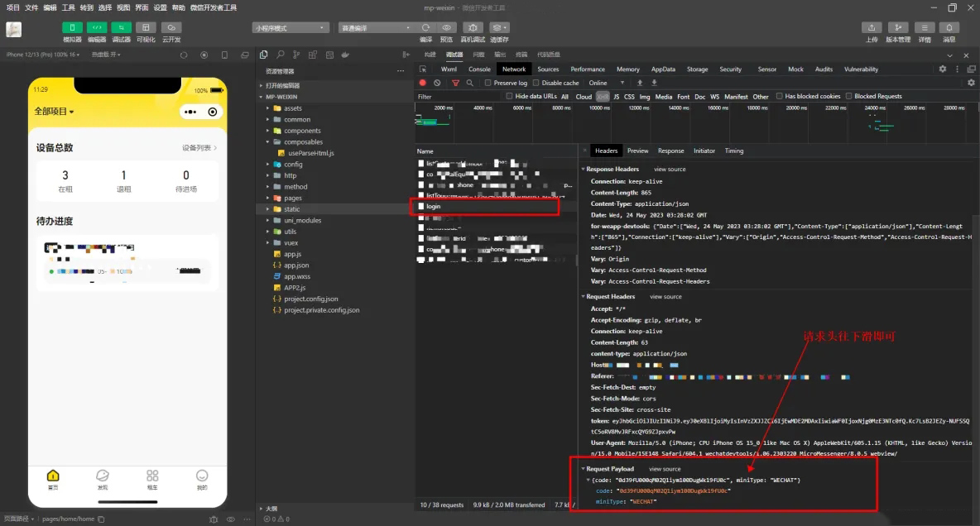
Task: Click the network Filter input field
Action: 455,96
